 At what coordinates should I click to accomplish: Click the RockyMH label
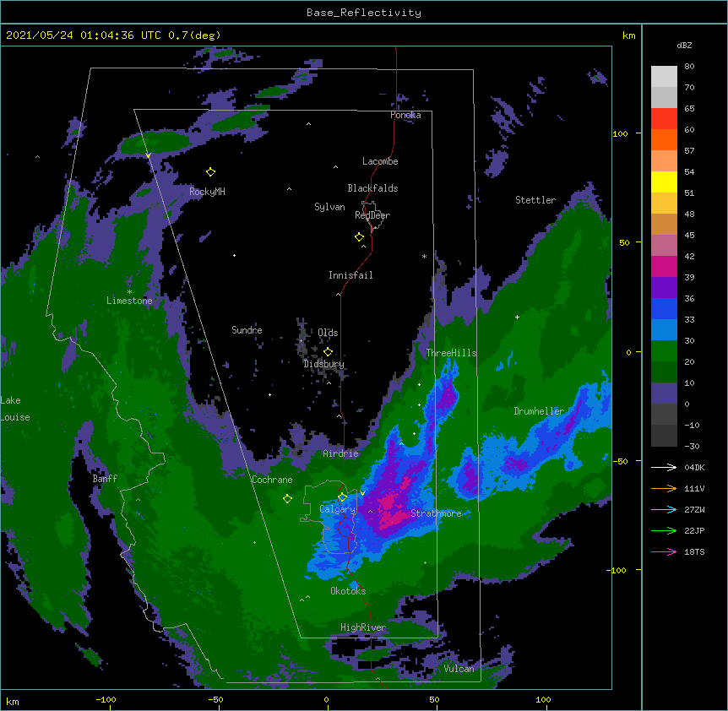point(207,192)
